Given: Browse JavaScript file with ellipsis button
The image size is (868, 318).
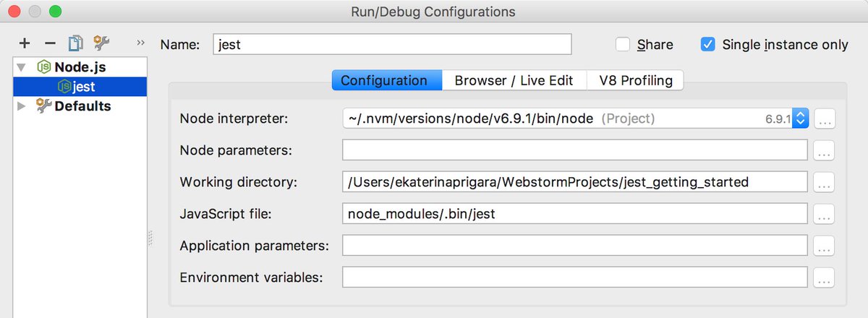Looking at the screenshot, I should (825, 215).
